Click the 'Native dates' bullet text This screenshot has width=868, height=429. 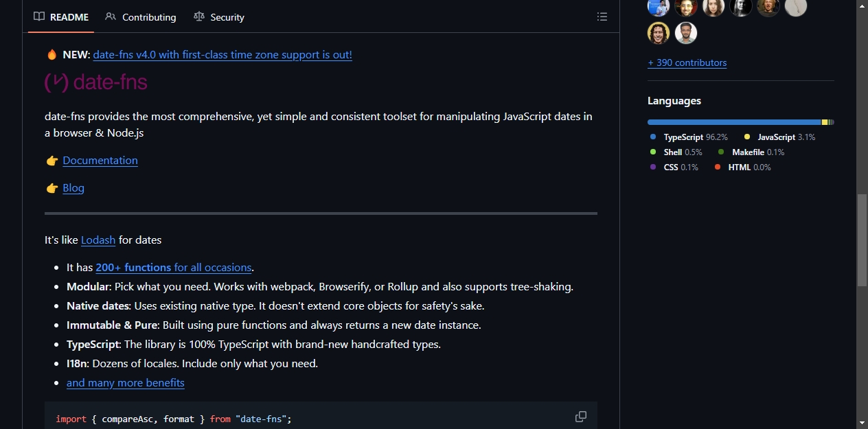click(x=275, y=305)
